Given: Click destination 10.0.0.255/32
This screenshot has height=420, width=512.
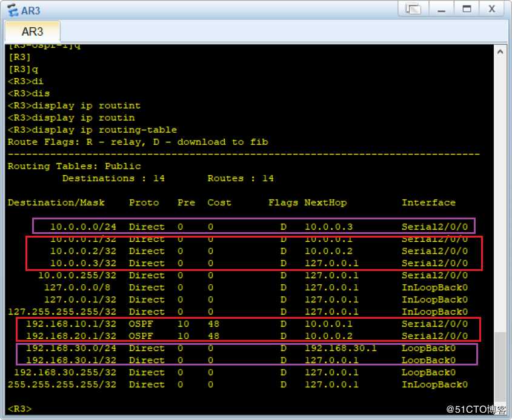Looking at the screenshot, I should click(x=77, y=275).
